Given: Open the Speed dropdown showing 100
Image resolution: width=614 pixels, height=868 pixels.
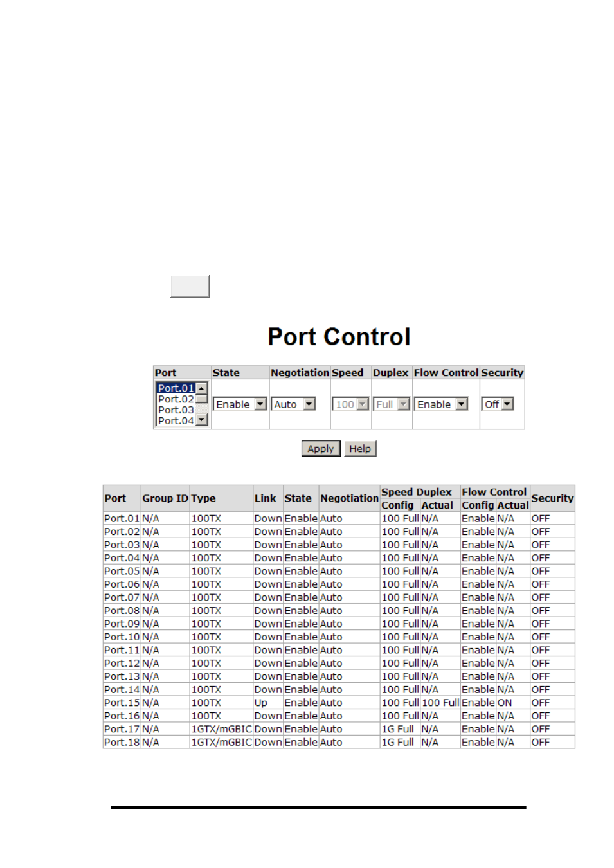Looking at the screenshot, I should click(x=350, y=404).
